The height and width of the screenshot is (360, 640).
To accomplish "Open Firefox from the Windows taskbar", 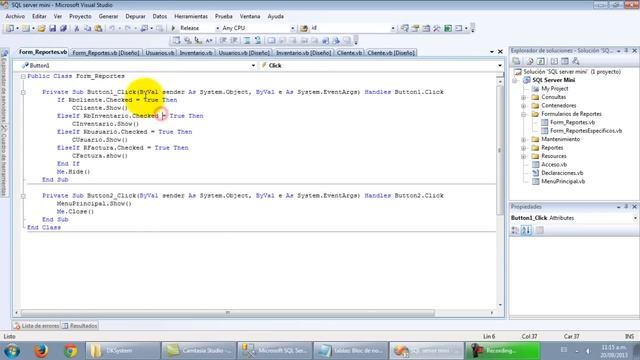I will click(x=41, y=351).
